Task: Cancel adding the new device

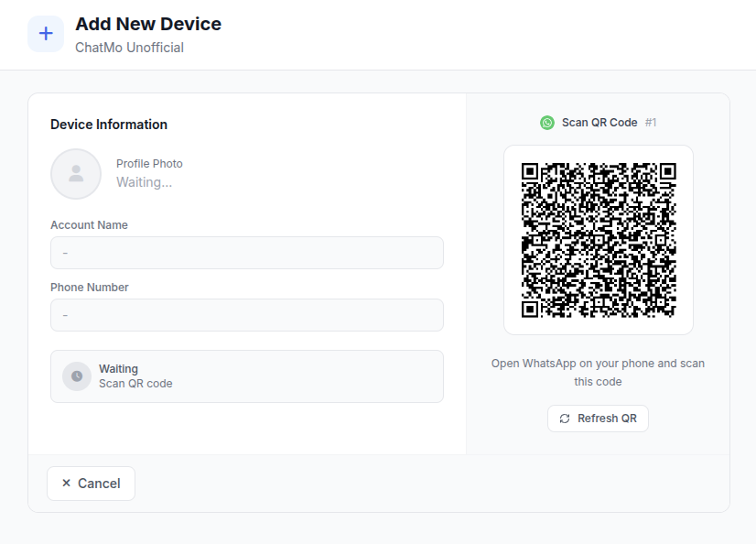Action: pyautogui.click(x=92, y=484)
